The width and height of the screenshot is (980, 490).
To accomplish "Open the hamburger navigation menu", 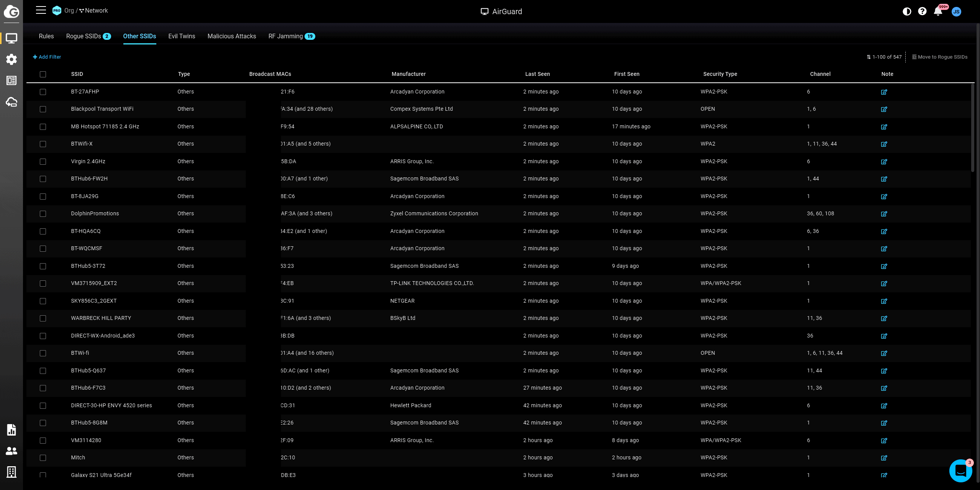I will click(x=41, y=10).
